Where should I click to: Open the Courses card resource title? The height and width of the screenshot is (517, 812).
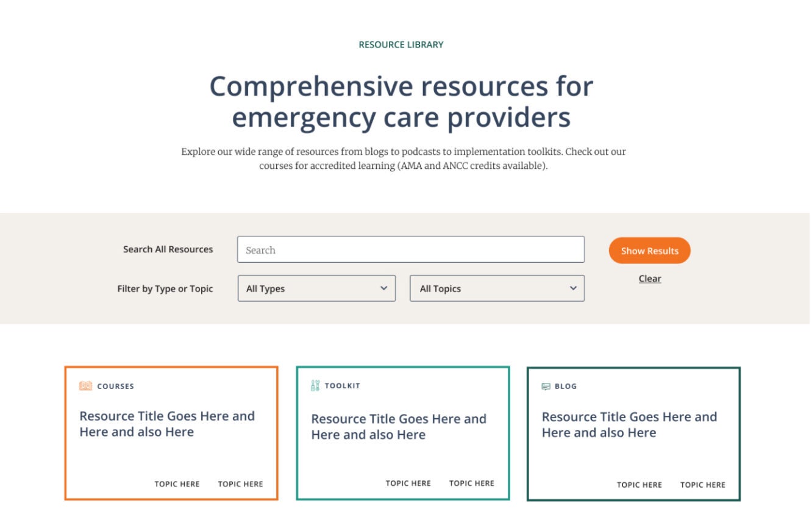167,424
